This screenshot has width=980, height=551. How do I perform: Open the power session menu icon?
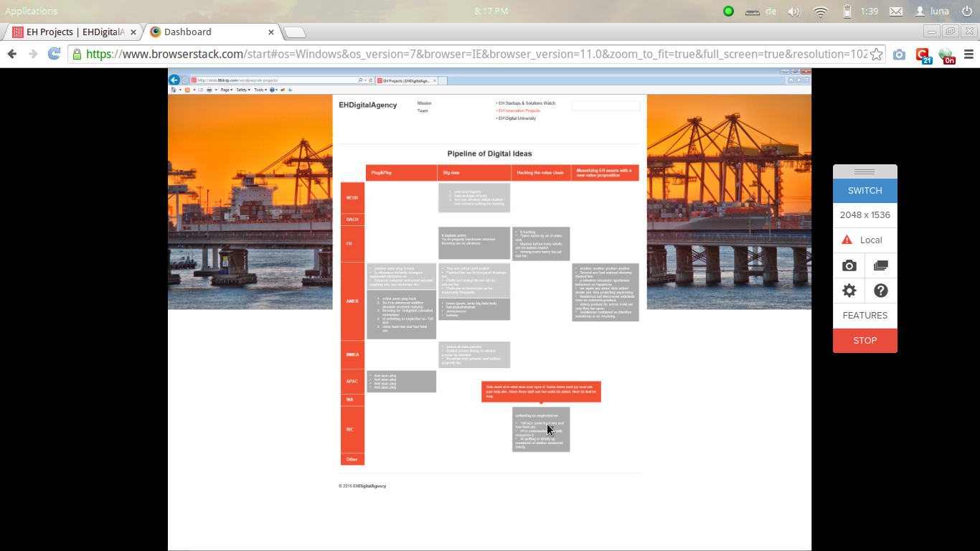(967, 11)
